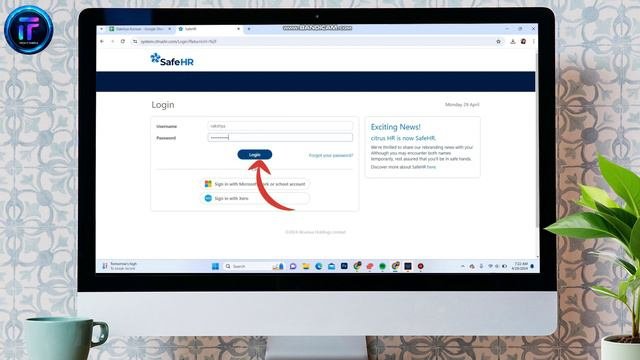The height and width of the screenshot is (360, 640).
Task: Open the weather widget on the taskbar
Action: (x=120, y=266)
